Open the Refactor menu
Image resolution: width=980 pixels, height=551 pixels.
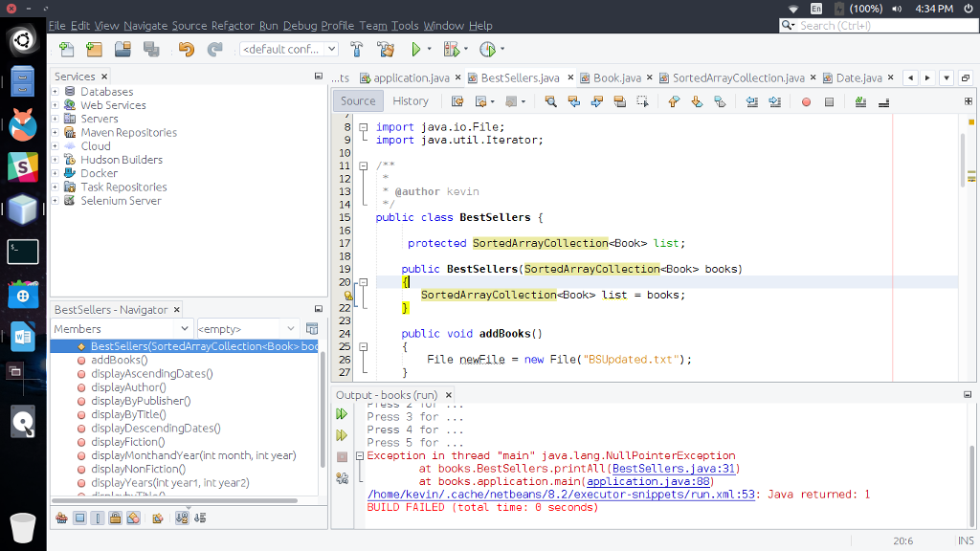(x=233, y=26)
